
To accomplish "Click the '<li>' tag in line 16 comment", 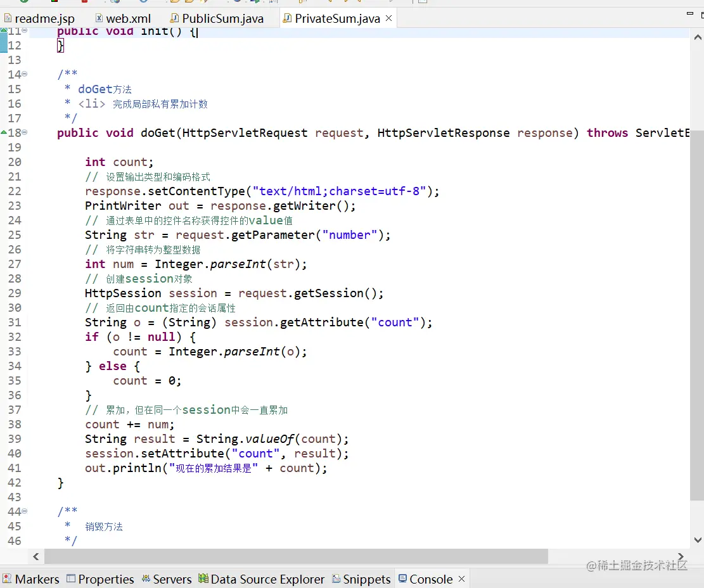I will (92, 104).
